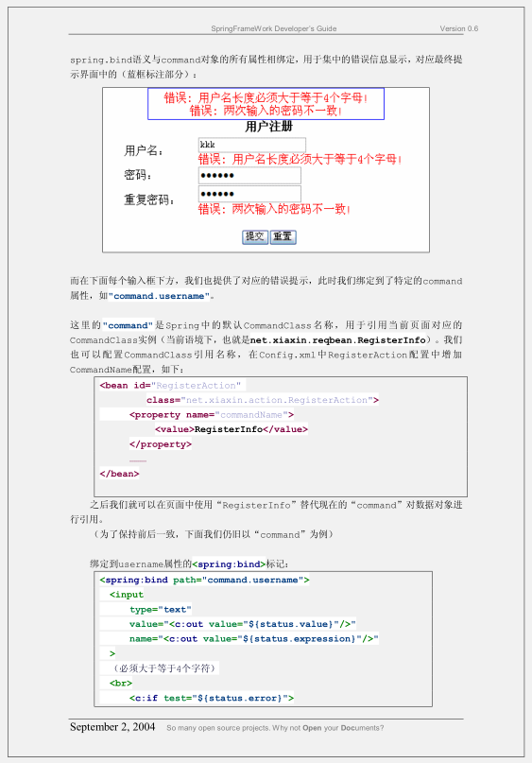532x763 pixels.
Task: Click the <input code line
Action: tap(127, 595)
